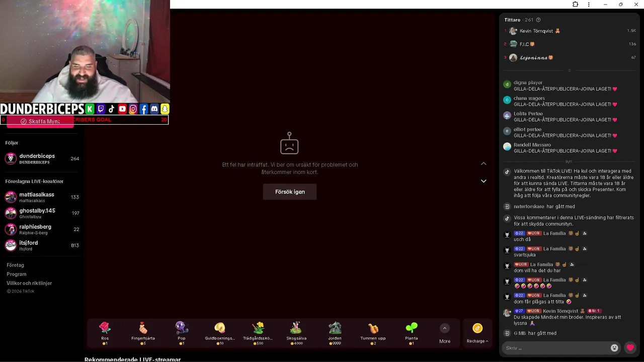Screen dimensions: 644x362
Task: Open the emoji picker in chat
Action: pyautogui.click(x=614, y=348)
